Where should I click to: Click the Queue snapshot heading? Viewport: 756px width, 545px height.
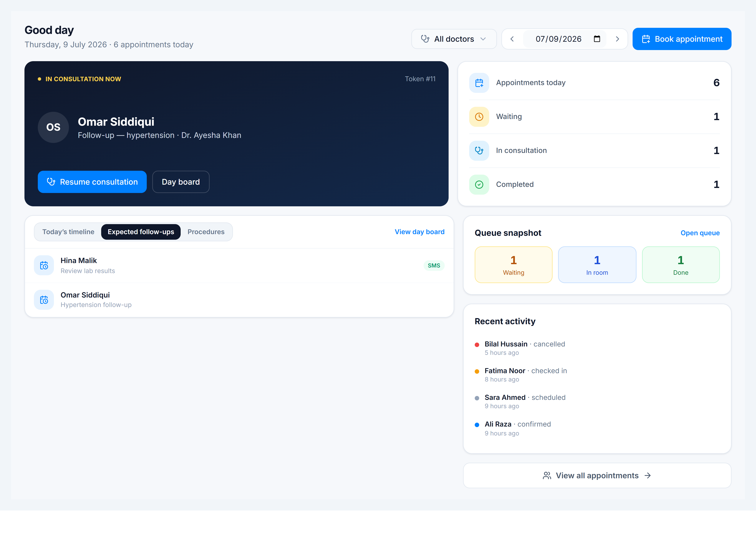coord(508,233)
